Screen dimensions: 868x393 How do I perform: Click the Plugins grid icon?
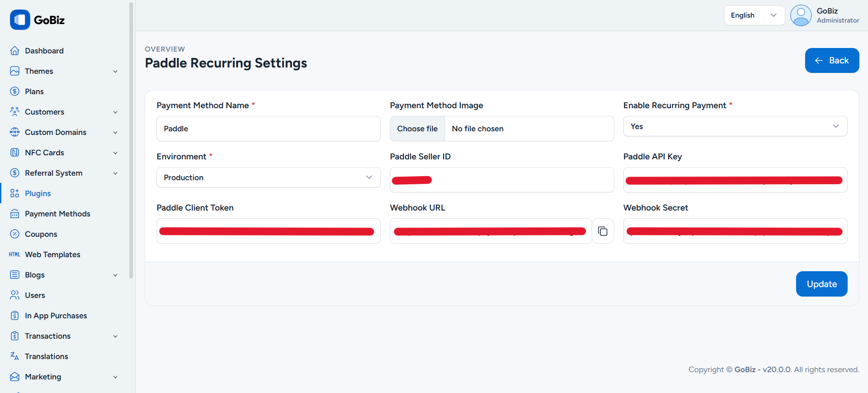coord(15,193)
